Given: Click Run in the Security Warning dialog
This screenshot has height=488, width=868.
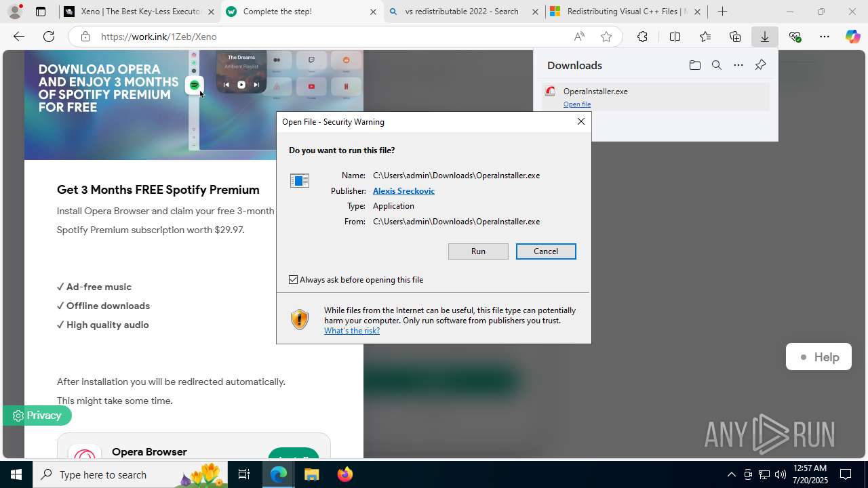Looking at the screenshot, I should (x=478, y=251).
